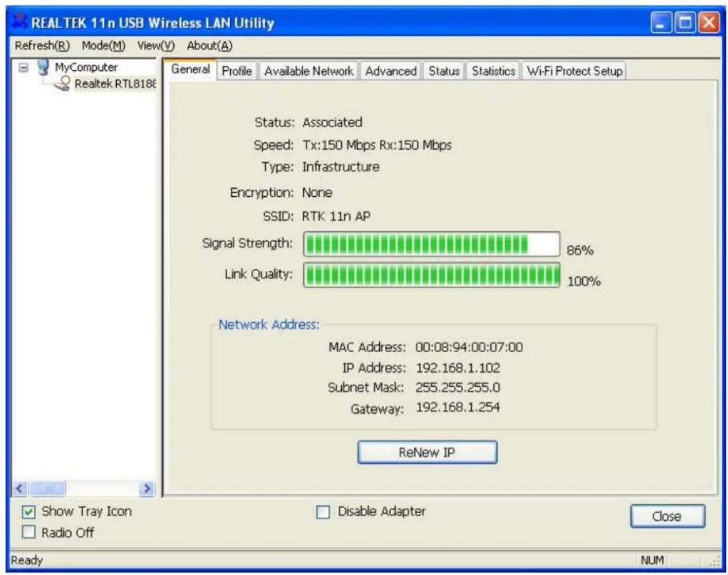Collapse the MyComputer tree node
728x575 pixels.
pyautogui.click(x=23, y=68)
